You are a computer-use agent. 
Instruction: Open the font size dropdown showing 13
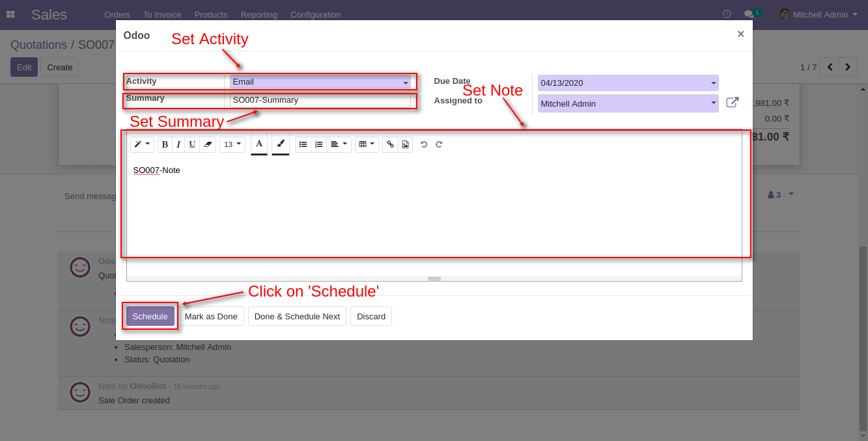232,144
